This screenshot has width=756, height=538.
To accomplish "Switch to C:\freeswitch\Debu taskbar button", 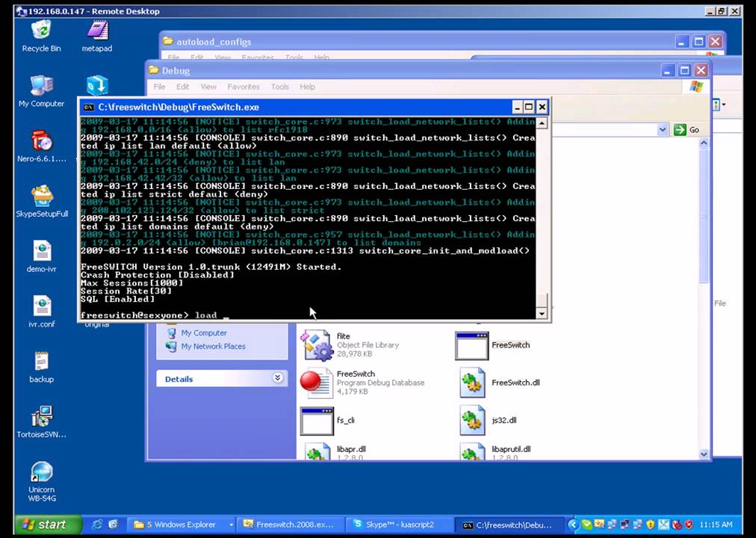I will 509,525.
